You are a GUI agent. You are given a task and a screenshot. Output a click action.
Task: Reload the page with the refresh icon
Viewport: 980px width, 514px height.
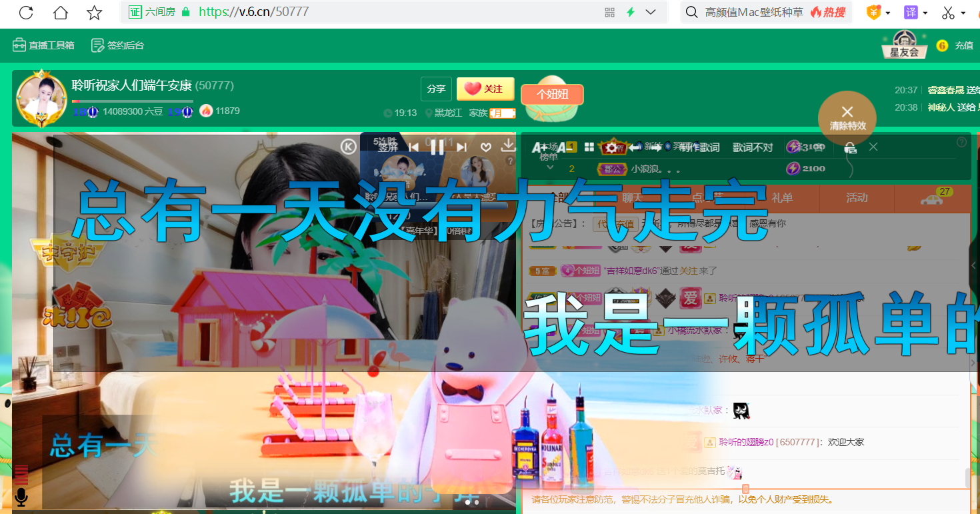pyautogui.click(x=26, y=12)
